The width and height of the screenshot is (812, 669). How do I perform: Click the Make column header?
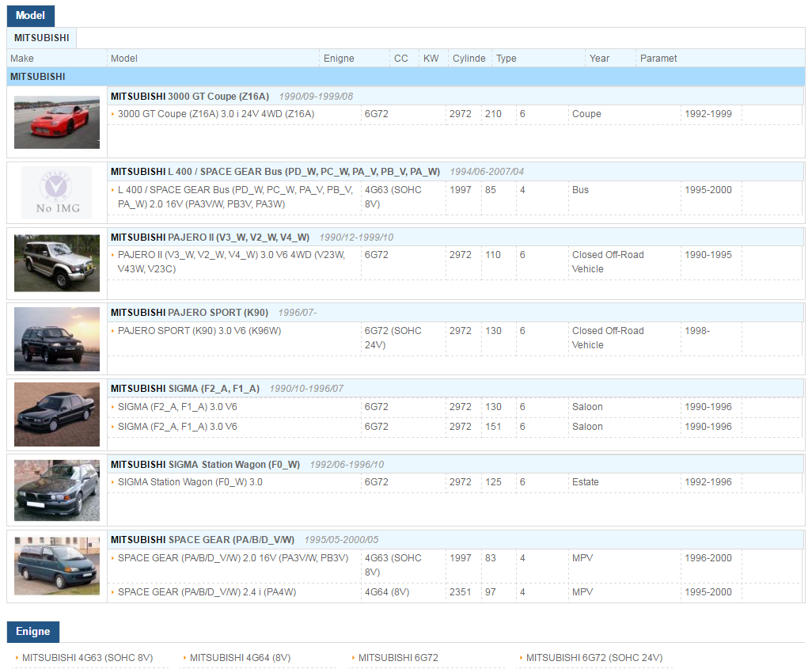coord(22,59)
